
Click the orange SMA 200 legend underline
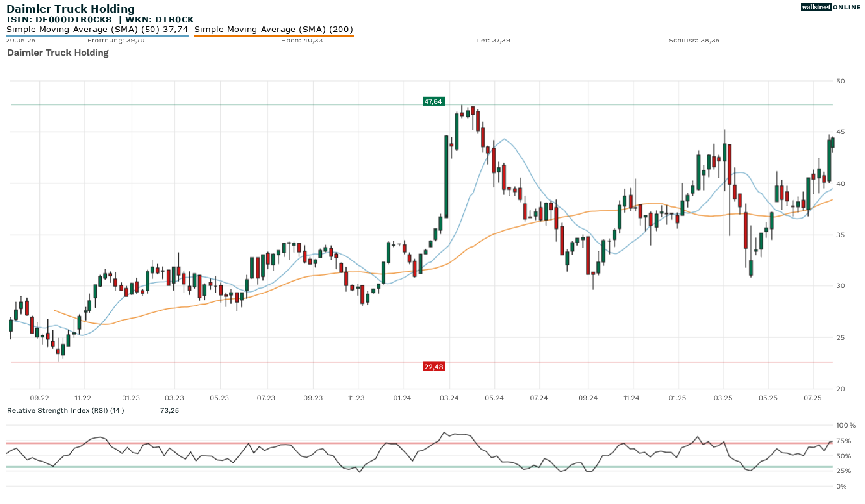click(x=274, y=36)
